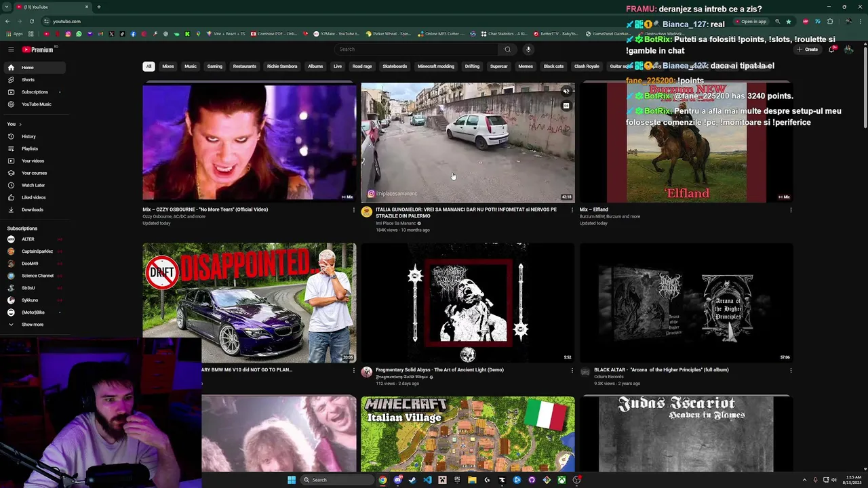Open the Italia Gunoaielor video title link
868x488 pixels.
click(x=466, y=212)
